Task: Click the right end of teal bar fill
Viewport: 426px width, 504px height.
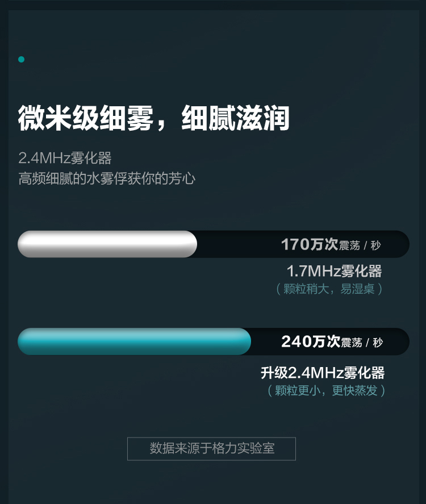Action: 245,341
